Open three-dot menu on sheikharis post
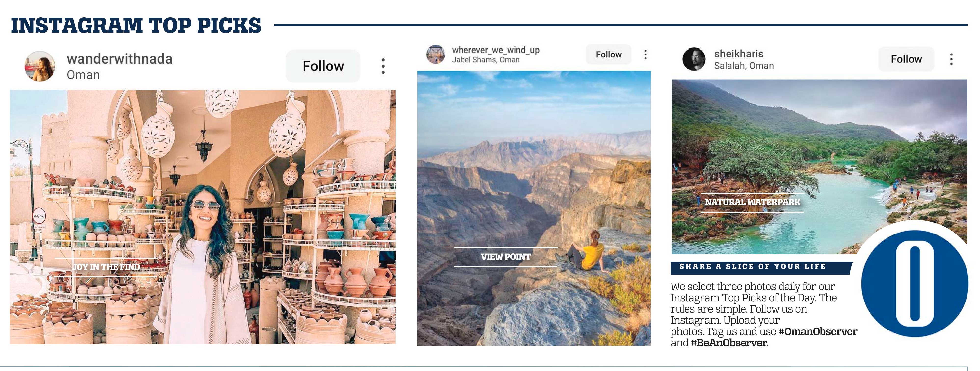The width and height of the screenshot is (980, 371). pos(952,59)
